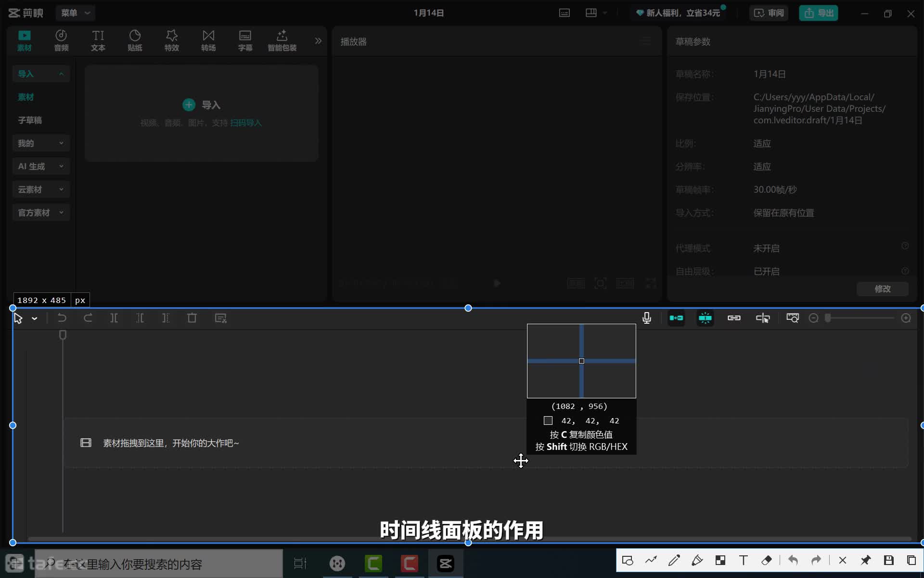Select 子草稿 in the sidebar
The width and height of the screenshot is (924, 578).
point(30,120)
